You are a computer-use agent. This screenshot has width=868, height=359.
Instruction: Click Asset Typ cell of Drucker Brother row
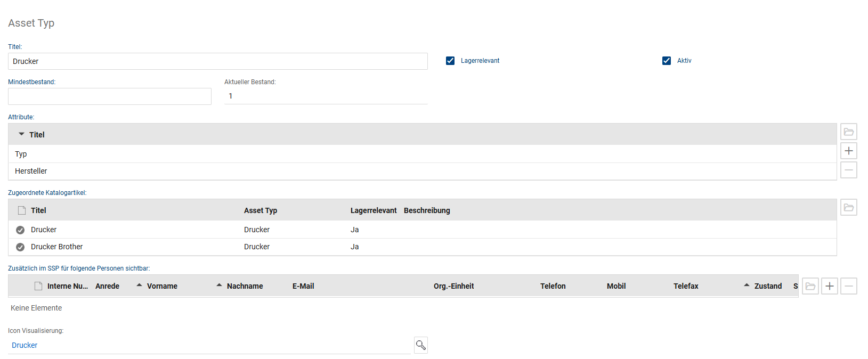click(x=257, y=247)
